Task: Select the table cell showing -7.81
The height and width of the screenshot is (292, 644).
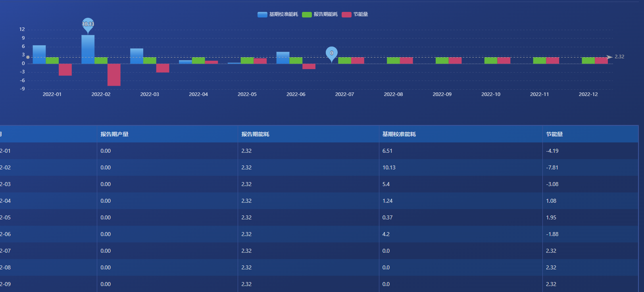Action: click(x=590, y=167)
